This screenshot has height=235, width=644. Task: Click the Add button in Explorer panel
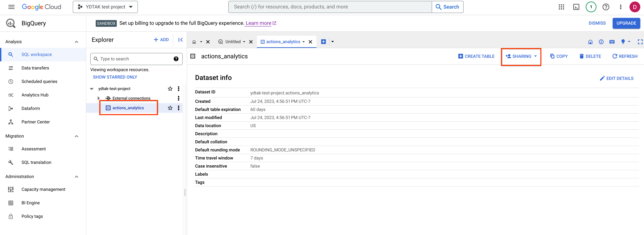point(161,40)
